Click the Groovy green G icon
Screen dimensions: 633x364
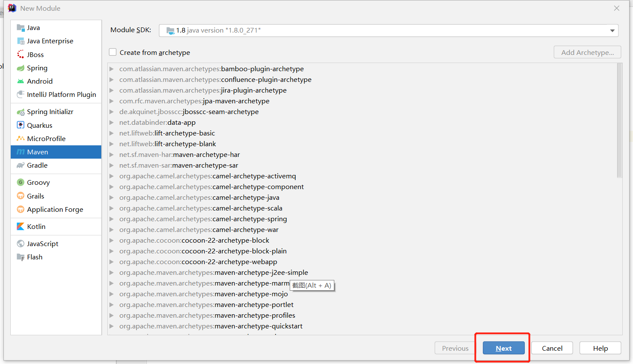21,182
